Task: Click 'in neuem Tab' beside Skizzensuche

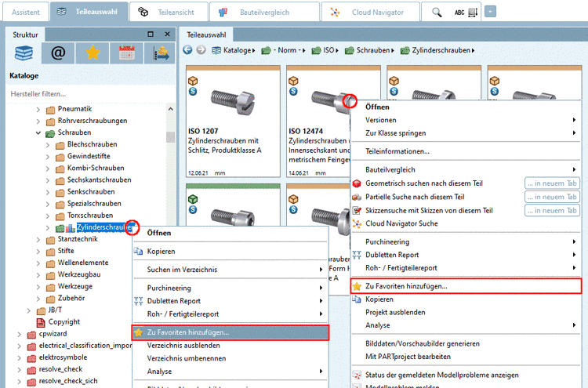Action: [x=552, y=211]
